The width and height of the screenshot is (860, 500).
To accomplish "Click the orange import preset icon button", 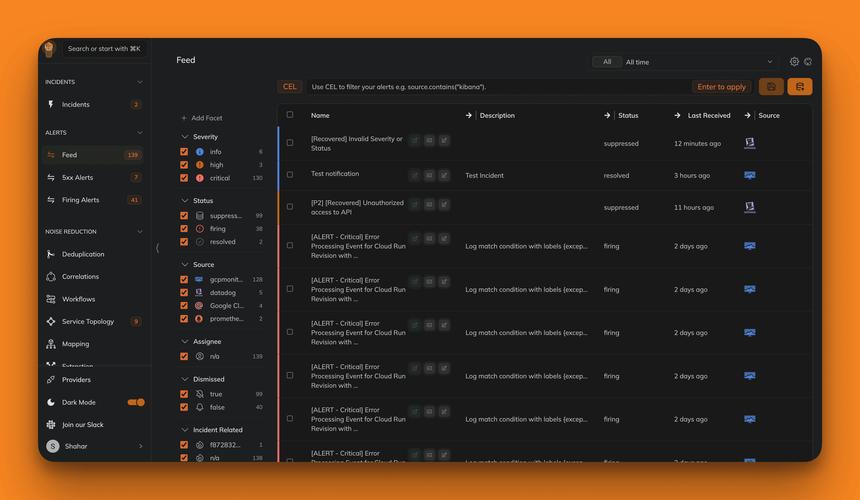I will coord(800,87).
